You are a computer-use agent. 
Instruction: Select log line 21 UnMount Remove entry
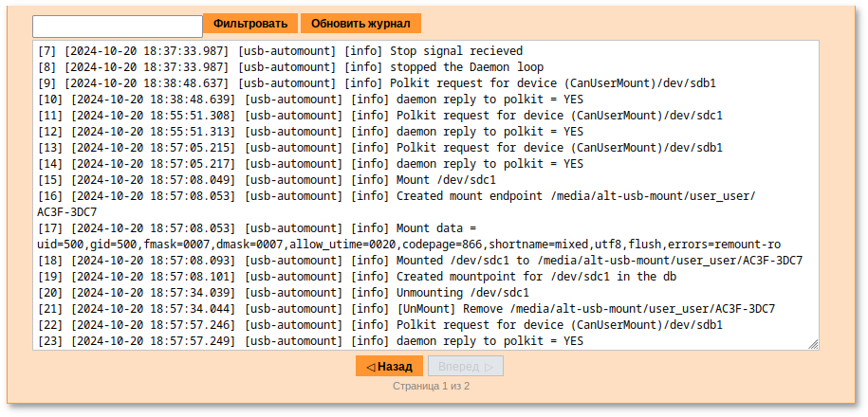pos(406,309)
